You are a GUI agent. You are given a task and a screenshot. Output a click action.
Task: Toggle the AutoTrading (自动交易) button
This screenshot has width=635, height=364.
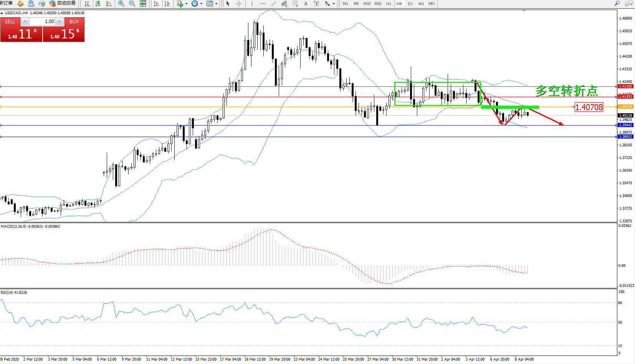(63, 3)
